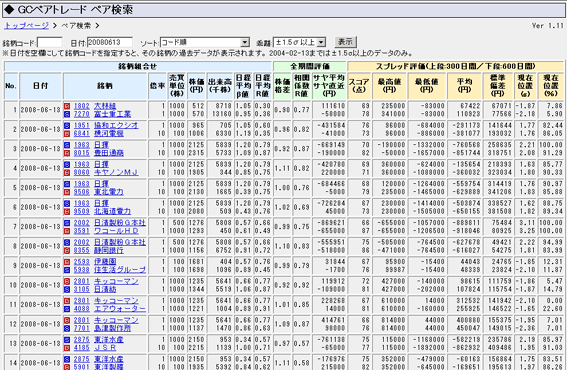Viewport: 567px width, 370px height.
Task: Open stock code 9506 link
Action: [82, 192]
